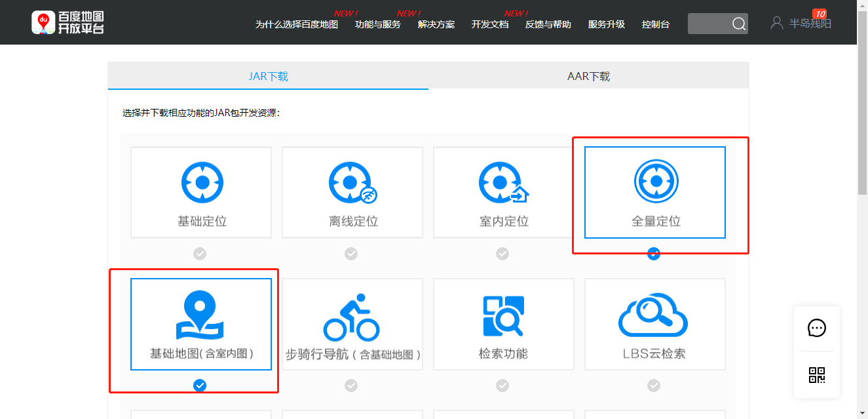Open the 解决方案 menu
868x419 pixels.
point(436,24)
